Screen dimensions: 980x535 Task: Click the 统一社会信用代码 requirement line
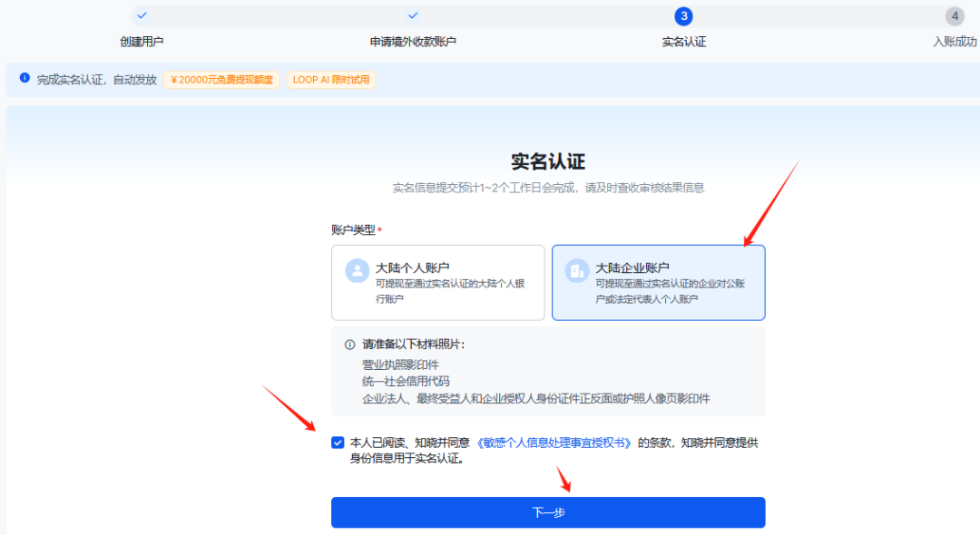[x=406, y=382]
